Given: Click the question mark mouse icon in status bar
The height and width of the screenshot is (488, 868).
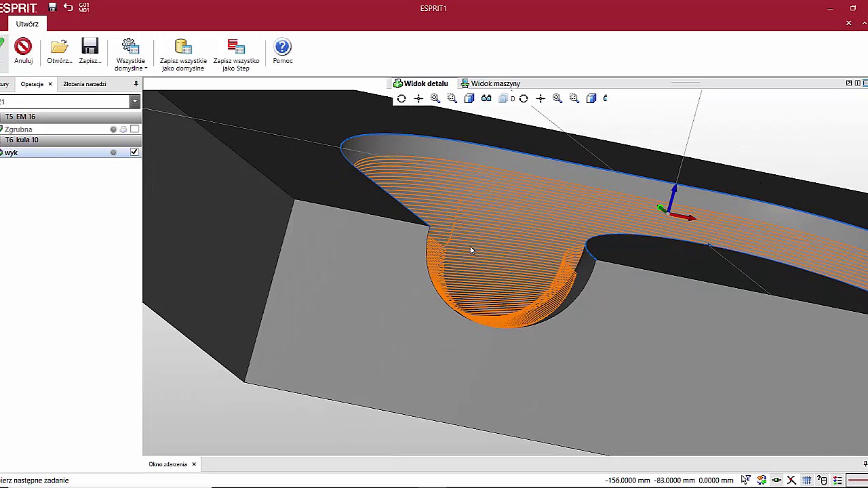Looking at the screenshot, I should pyautogui.click(x=823, y=480).
